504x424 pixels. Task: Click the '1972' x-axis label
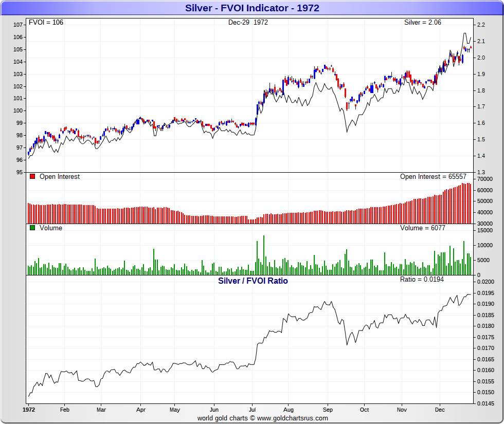pos(29,410)
